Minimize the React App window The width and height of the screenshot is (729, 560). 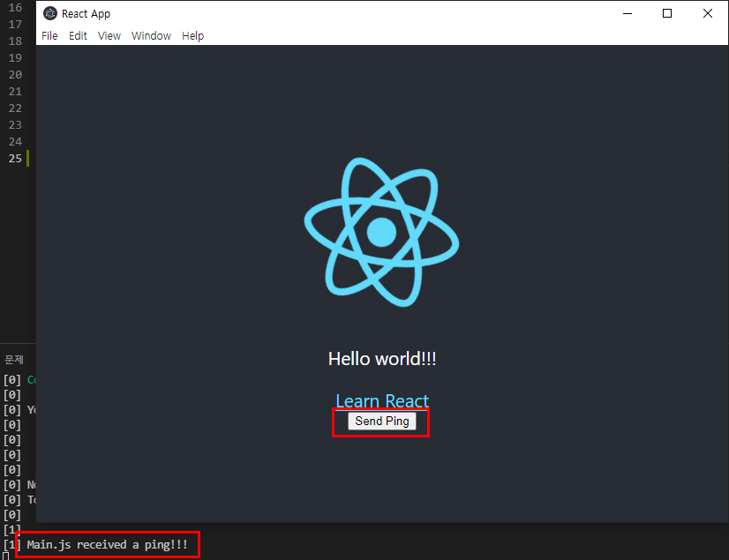point(628,13)
